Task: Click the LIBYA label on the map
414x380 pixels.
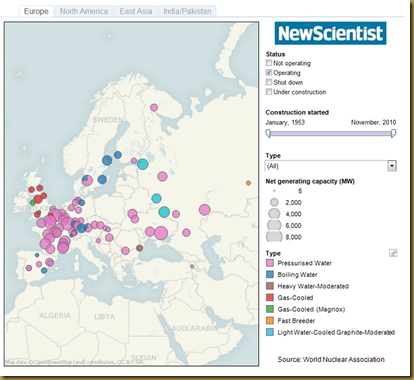Action: click(x=105, y=316)
